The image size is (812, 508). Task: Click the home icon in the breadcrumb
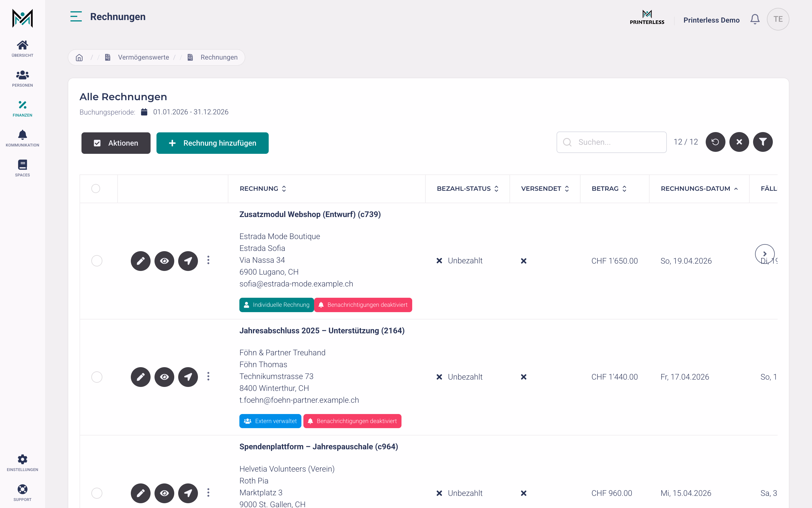(79, 58)
